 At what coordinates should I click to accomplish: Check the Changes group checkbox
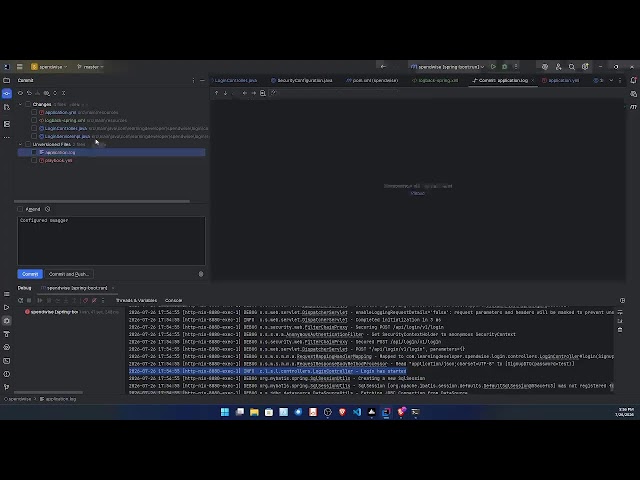pyautogui.click(x=28, y=104)
